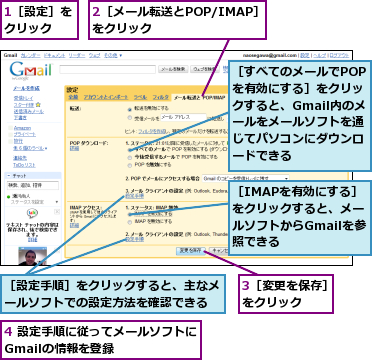Click 詳細 link under POP ダウンロード

tap(74, 149)
